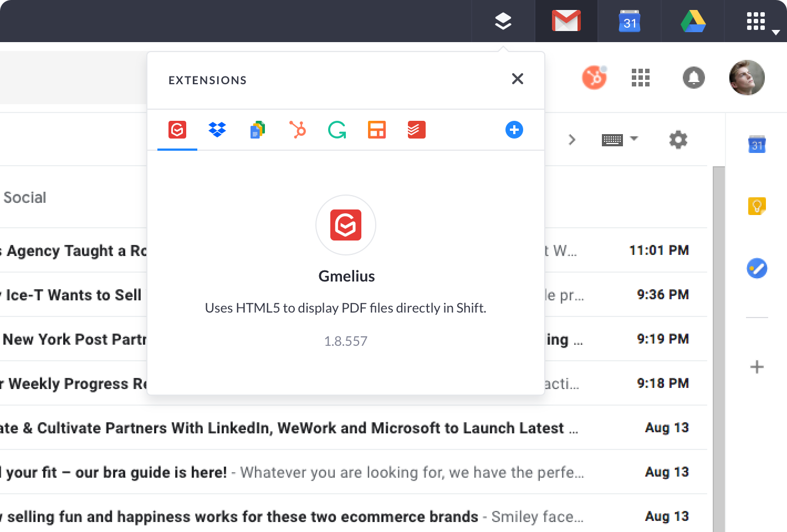Switch to Google Calendar in the top bar
This screenshot has width=787, height=532.
tap(629, 21)
